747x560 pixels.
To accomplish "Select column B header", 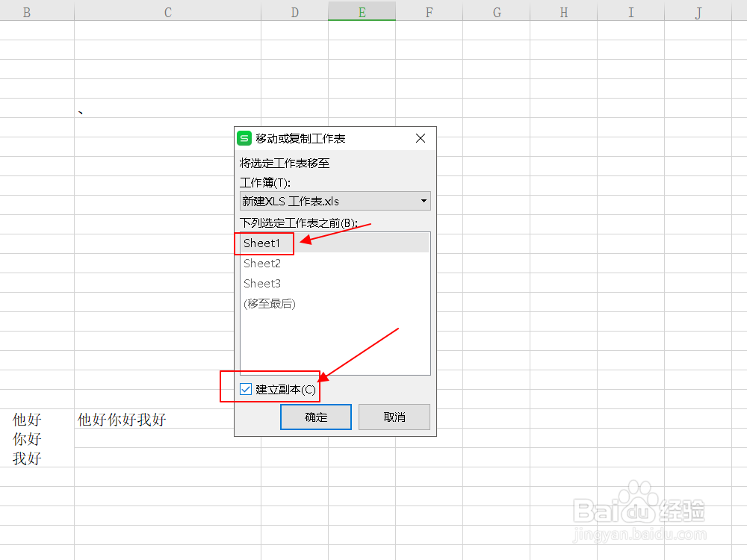I will pos(37,10).
